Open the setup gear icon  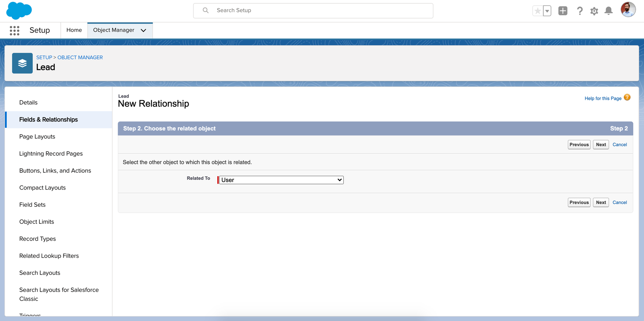pyautogui.click(x=594, y=11)
